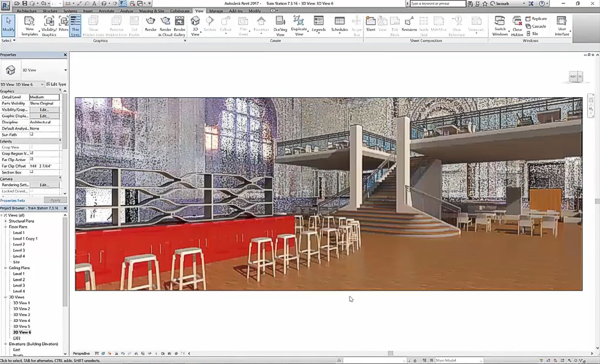
Task: Open the Legends tool
Action: [x=318, y=24]
